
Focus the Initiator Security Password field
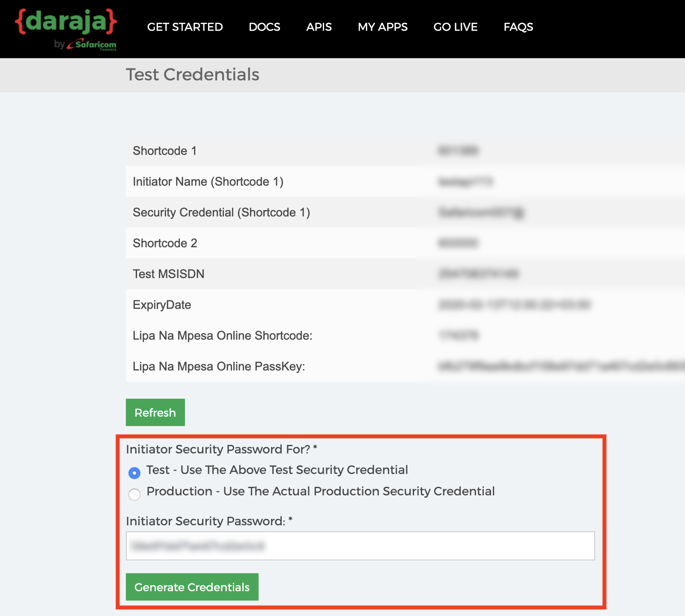point(360,546)
